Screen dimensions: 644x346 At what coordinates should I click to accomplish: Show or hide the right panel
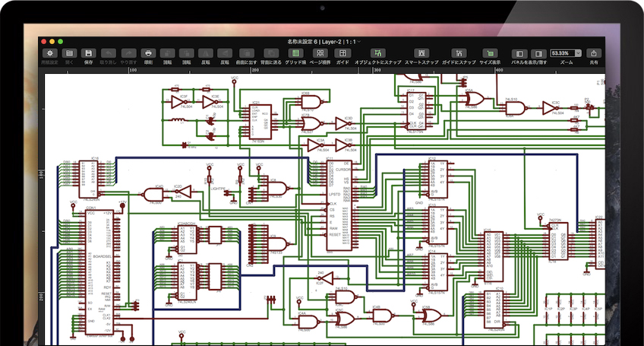pos(538,54)
